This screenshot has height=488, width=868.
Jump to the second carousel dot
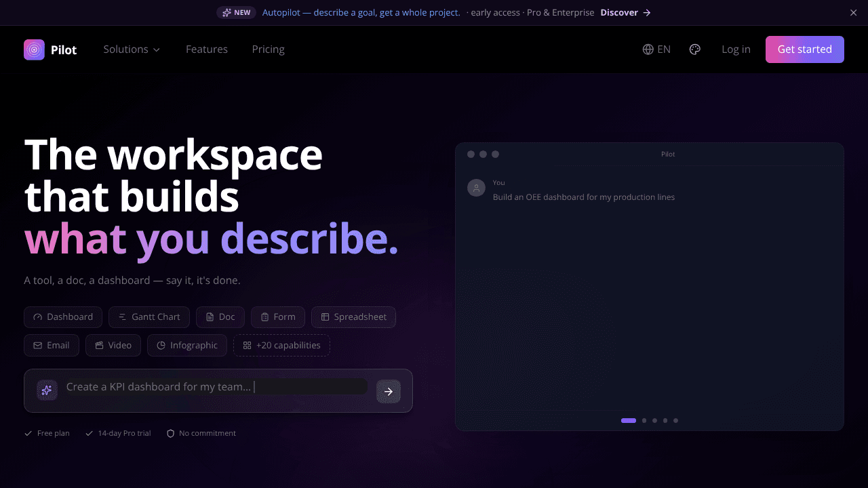click(644, 420)
